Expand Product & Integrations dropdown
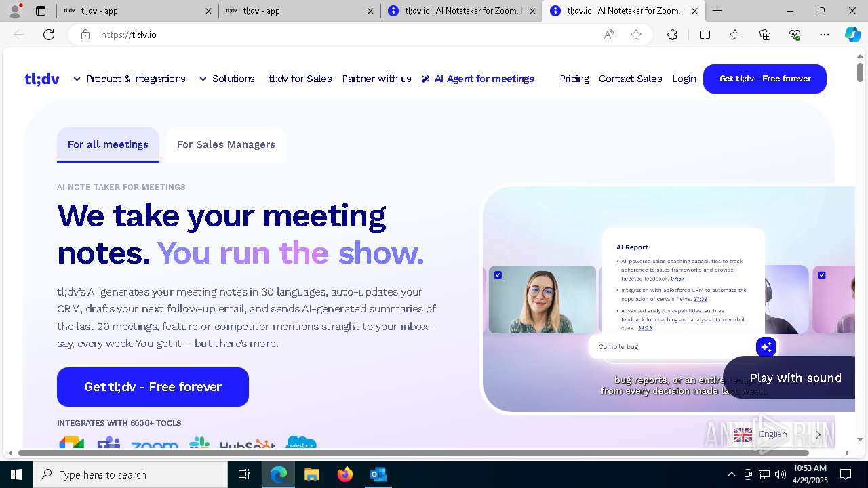Image resolution: width=868 pixels, height=488 pixels. coord(130,79)
